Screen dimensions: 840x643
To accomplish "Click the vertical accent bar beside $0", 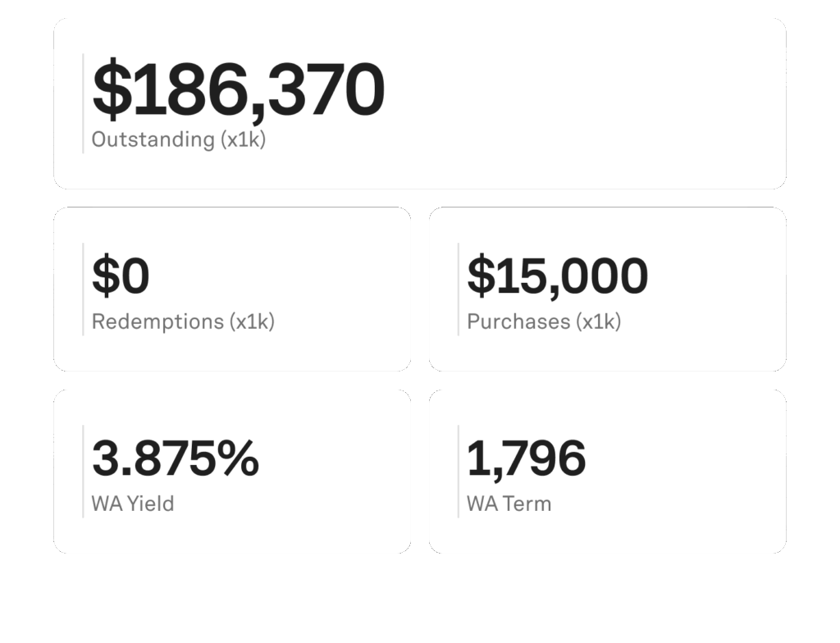I will coord(83,289).
